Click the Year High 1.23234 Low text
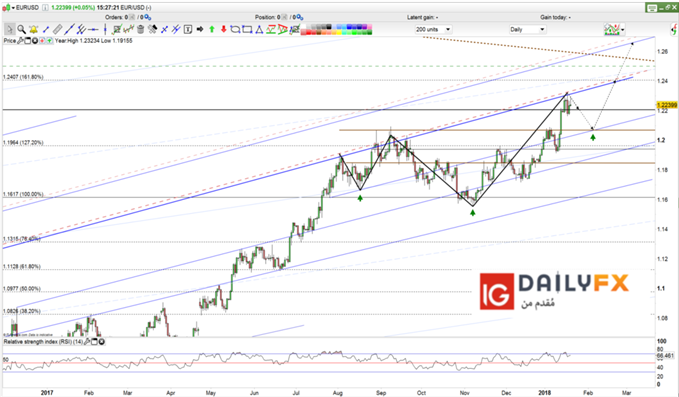 (94, 41)
